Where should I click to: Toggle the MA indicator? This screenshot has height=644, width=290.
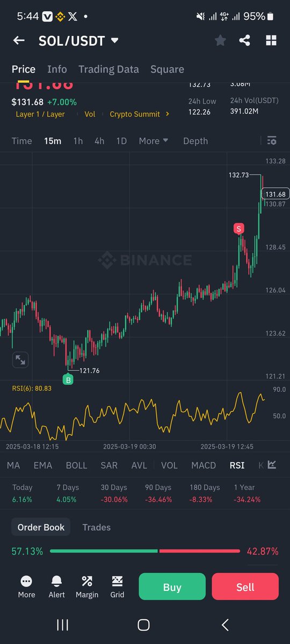pos(13,465)
